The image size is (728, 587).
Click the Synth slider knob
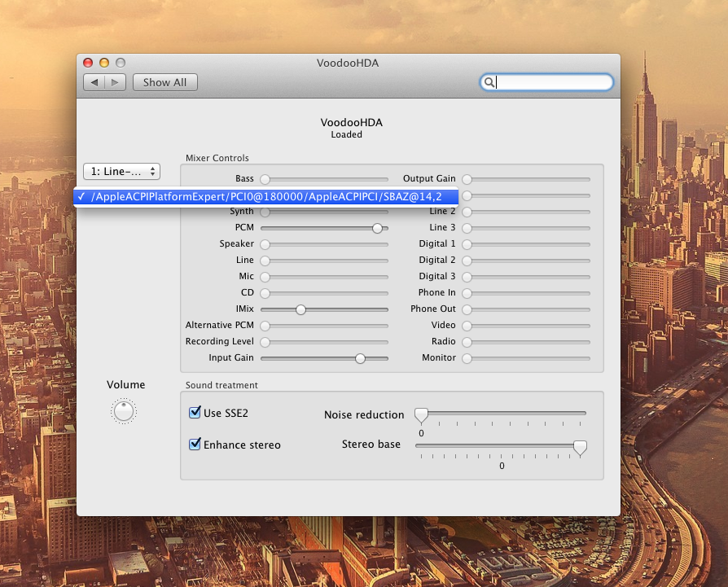pos(265,212)
